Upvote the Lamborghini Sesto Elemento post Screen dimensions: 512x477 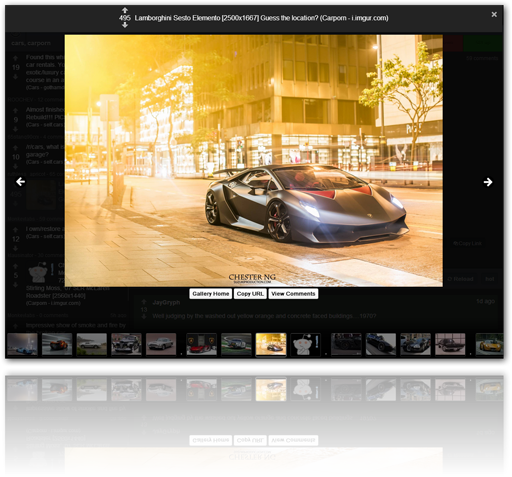125,10
